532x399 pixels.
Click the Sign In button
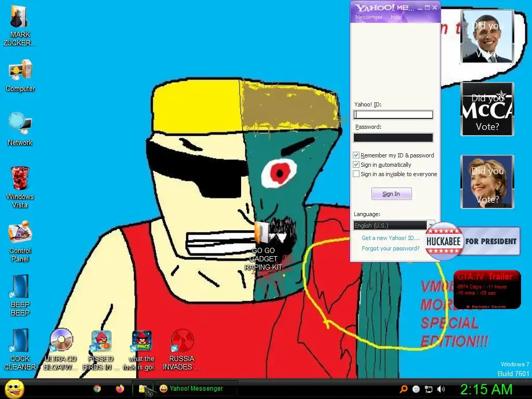click(392, 194)
